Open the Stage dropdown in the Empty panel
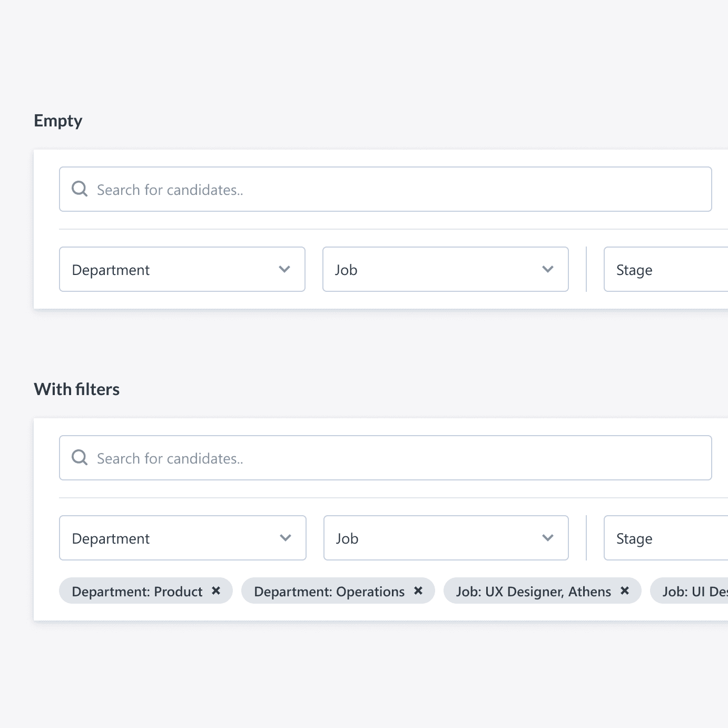This screenshot has height=728, width=728. 666,269
